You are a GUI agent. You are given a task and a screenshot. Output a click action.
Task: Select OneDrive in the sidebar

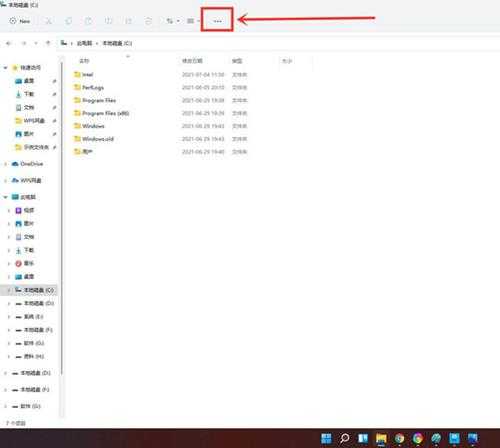[x=32, y=164]
